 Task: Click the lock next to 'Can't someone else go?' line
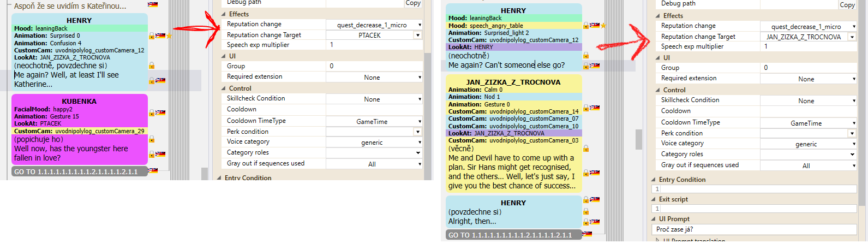click(x=586, y=66)
